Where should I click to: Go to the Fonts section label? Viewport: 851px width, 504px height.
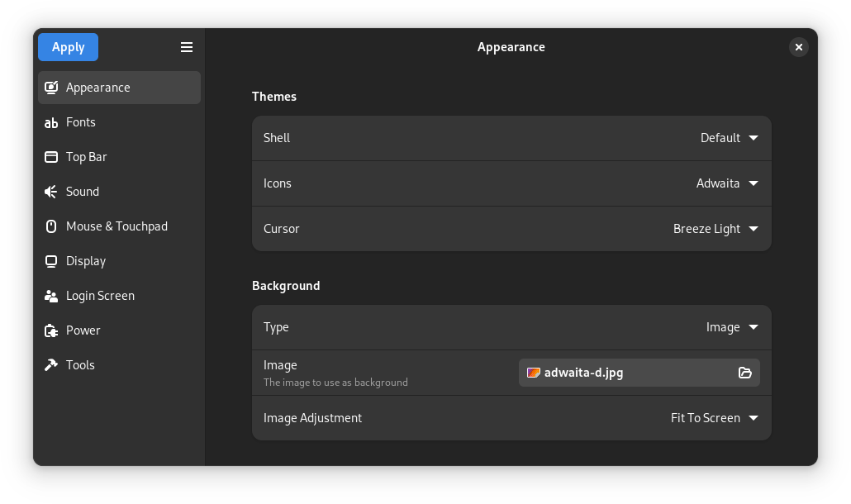pos(81,122)
